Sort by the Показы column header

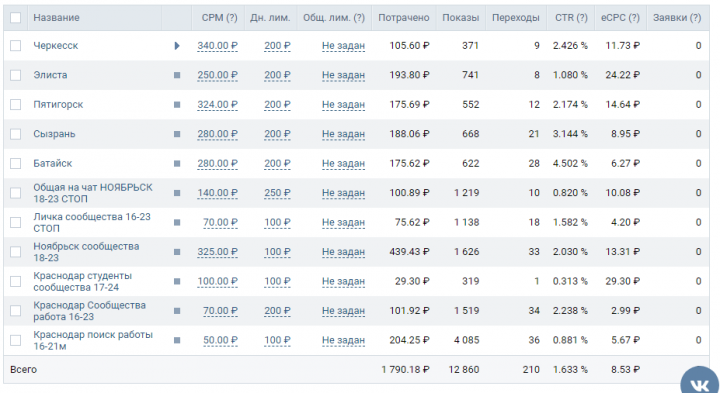(x=461, y=17)
